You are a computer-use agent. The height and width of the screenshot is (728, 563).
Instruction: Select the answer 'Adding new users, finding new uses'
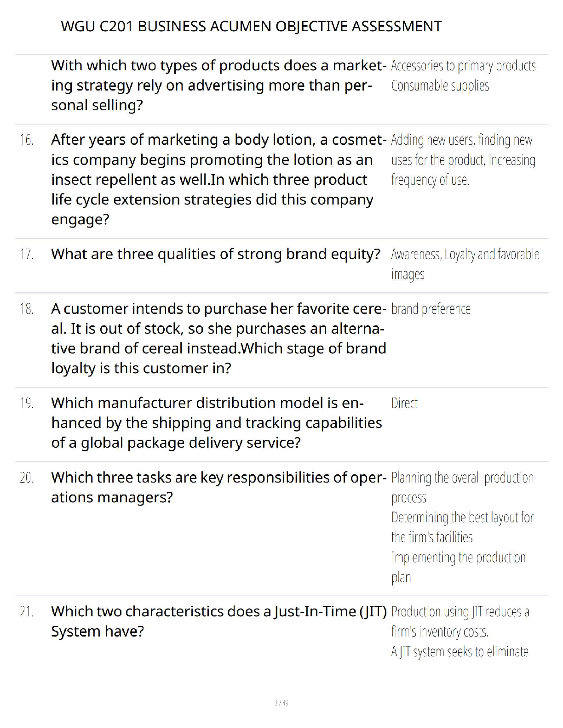pyautogui.click(x=463, y=159)
